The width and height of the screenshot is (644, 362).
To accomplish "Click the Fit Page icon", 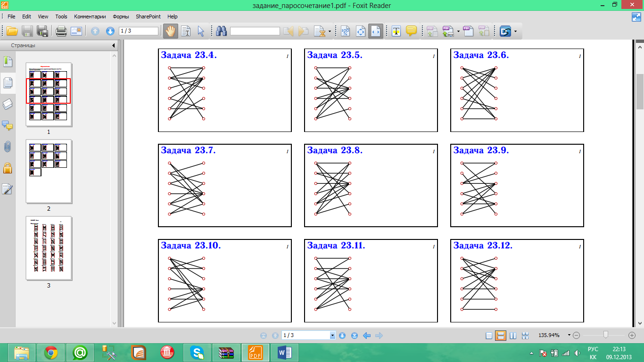I will coord(361,32).
